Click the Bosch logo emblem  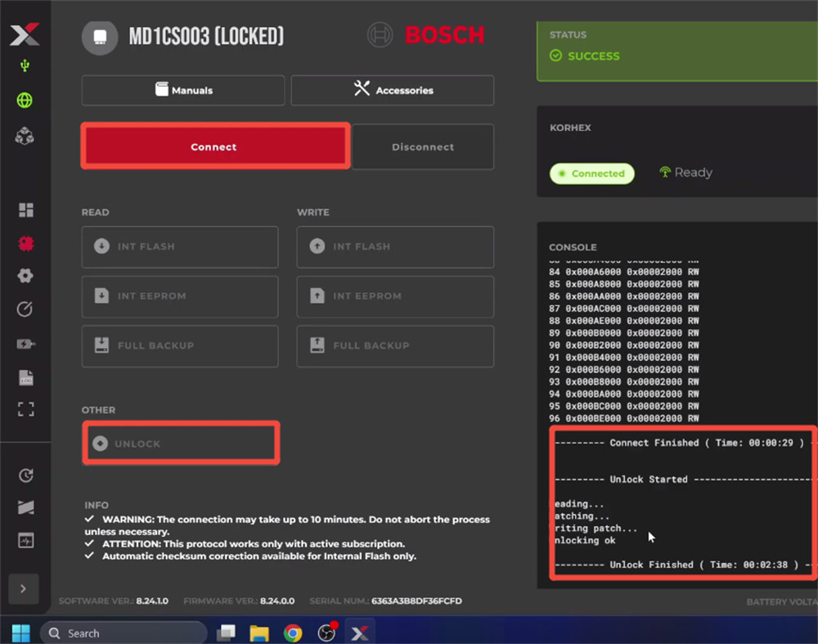(x=380, y=35)
